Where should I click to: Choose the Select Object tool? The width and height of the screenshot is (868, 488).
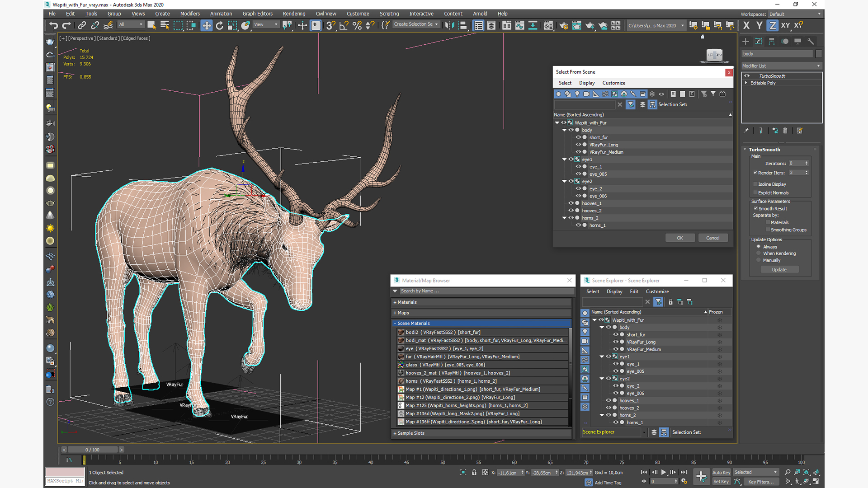(x=151, y=26)
